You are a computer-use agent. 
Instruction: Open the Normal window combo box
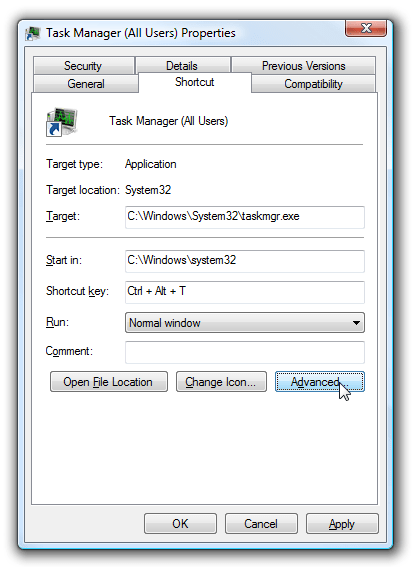[245, 323]
